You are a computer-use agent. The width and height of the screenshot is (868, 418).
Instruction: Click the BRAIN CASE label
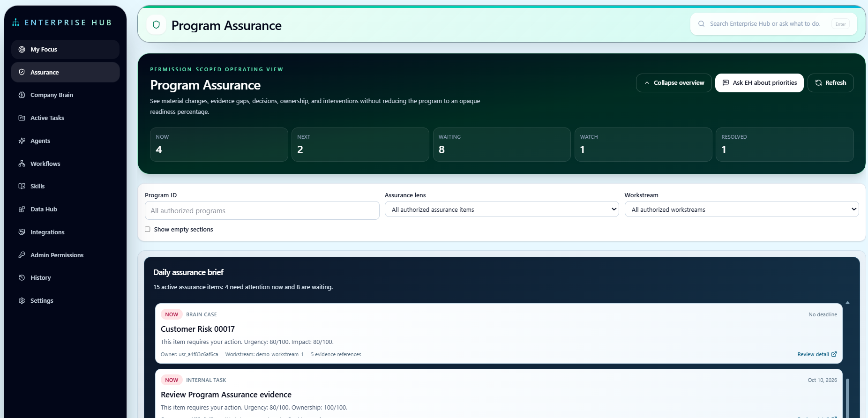pyautogui.click(x=202, y=314)
